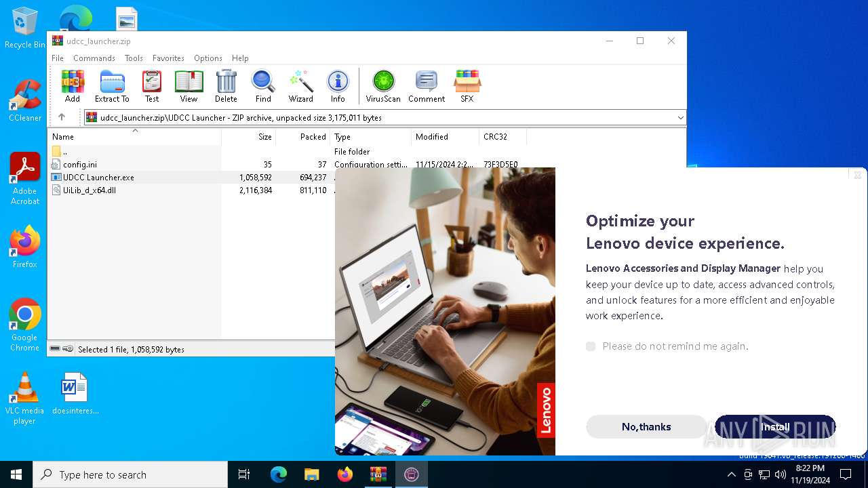The width and height of the screenshot is (868, 488).
Task: Show hidden system tray icons chevron
Action: (731, 474)
